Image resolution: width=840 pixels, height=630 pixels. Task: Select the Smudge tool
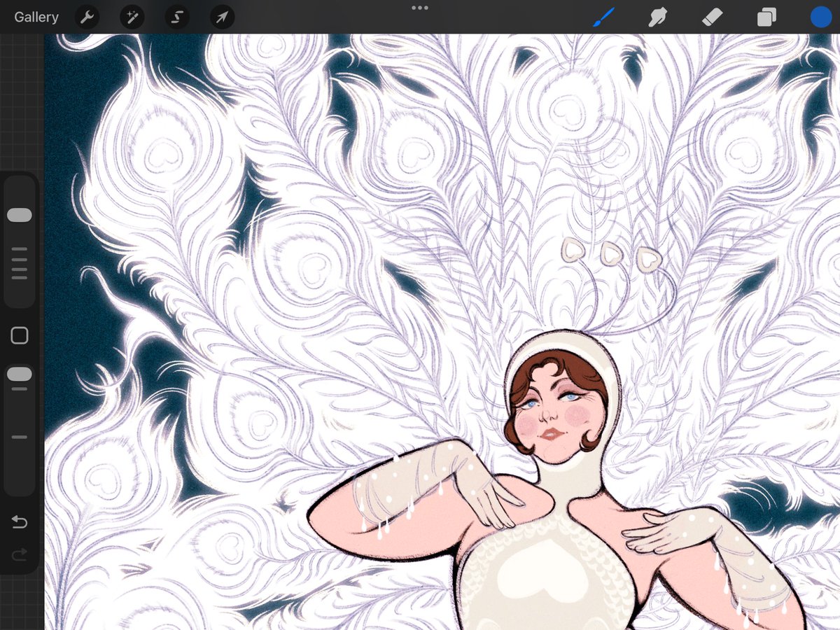(x=657, y=17)
